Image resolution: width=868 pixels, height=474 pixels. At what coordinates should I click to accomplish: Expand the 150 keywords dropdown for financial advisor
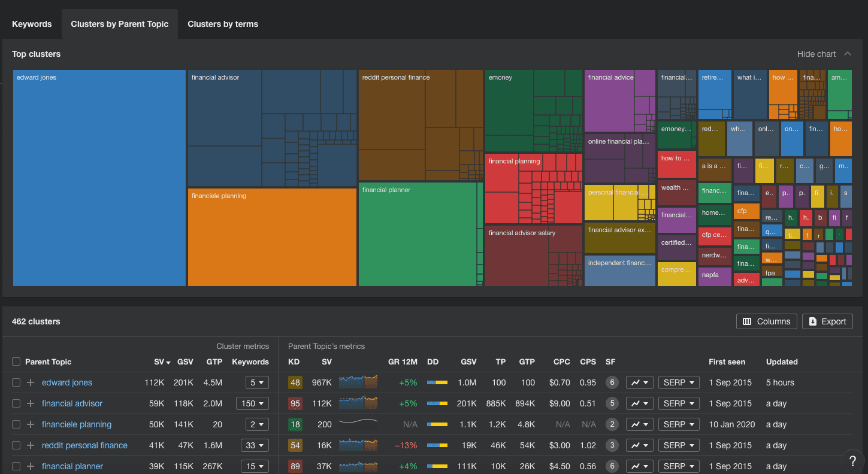[x=252, y=404]
